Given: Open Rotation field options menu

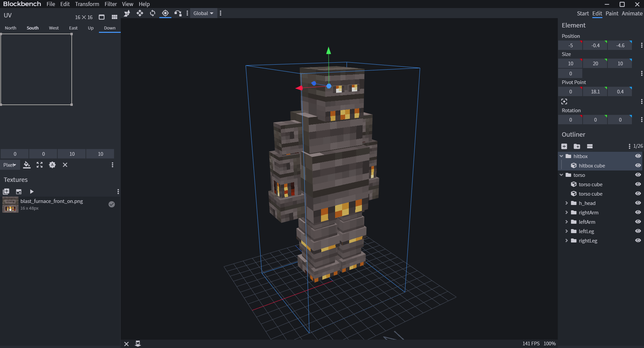Looking at the screenshot, I should (x=641, y=120).
